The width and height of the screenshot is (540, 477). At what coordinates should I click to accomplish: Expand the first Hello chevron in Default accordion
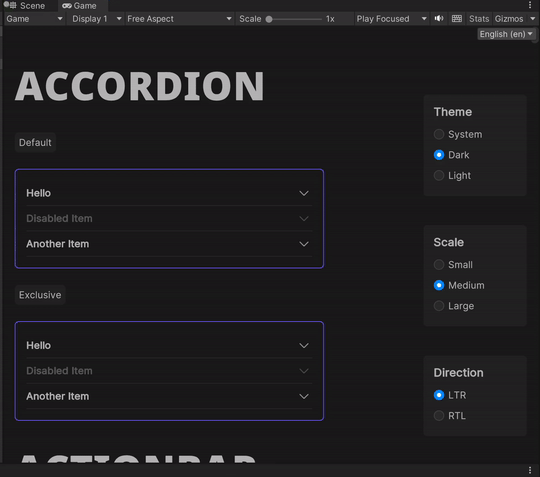point(304,193)
